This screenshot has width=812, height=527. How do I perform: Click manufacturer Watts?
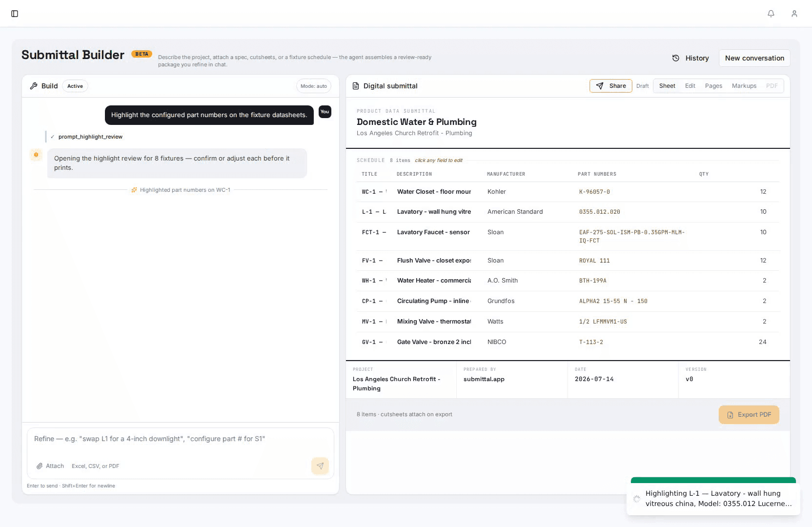[x=495, y=322]
